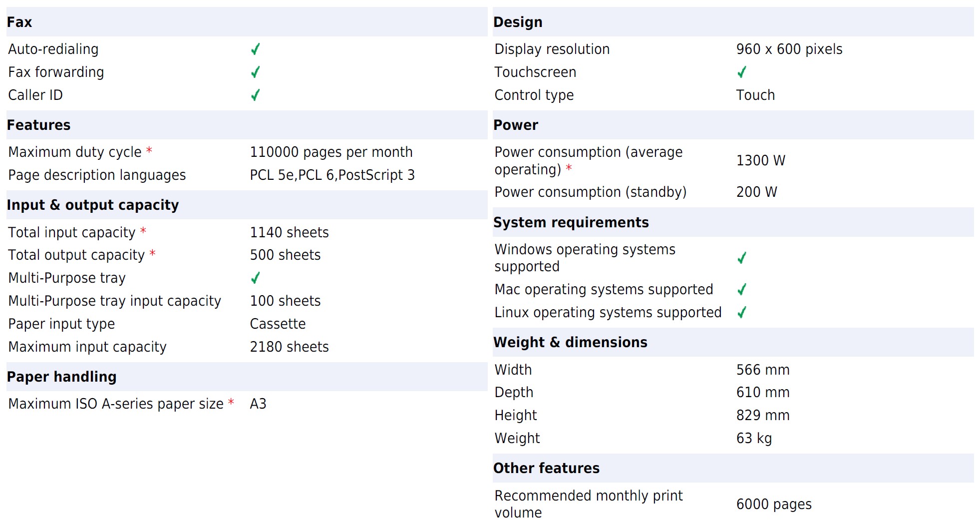Select the Input & output capacity heading
This screenshot has width=980, height=526.
point(93,205)
